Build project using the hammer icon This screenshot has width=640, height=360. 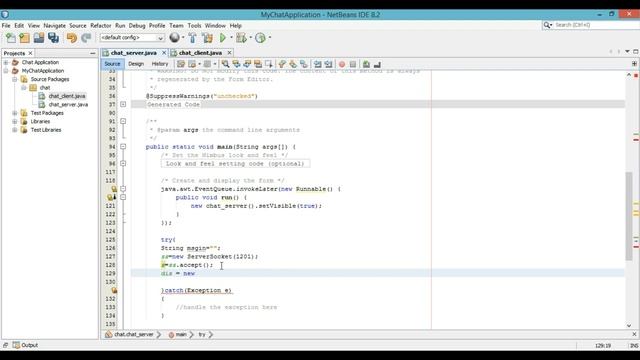coord(193,38)
